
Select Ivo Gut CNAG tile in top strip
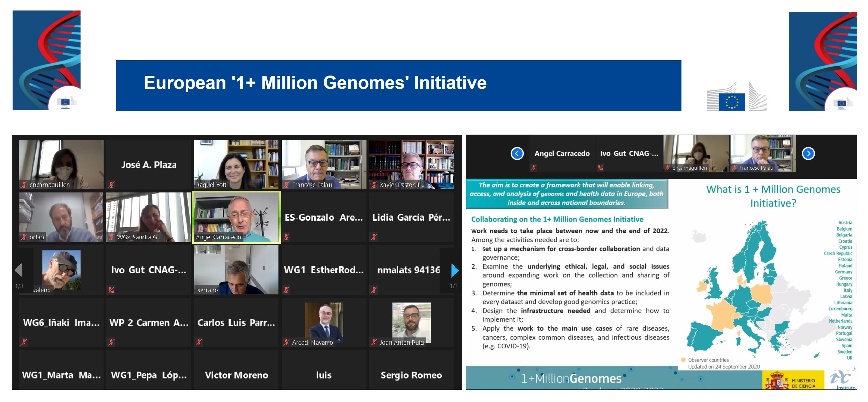click(x=629, y=153)
